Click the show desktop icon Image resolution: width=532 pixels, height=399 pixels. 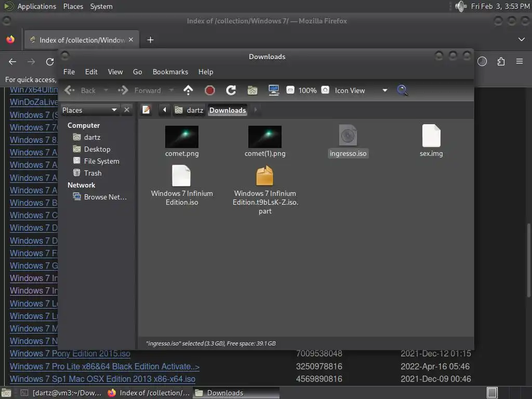tap(6, 393)
